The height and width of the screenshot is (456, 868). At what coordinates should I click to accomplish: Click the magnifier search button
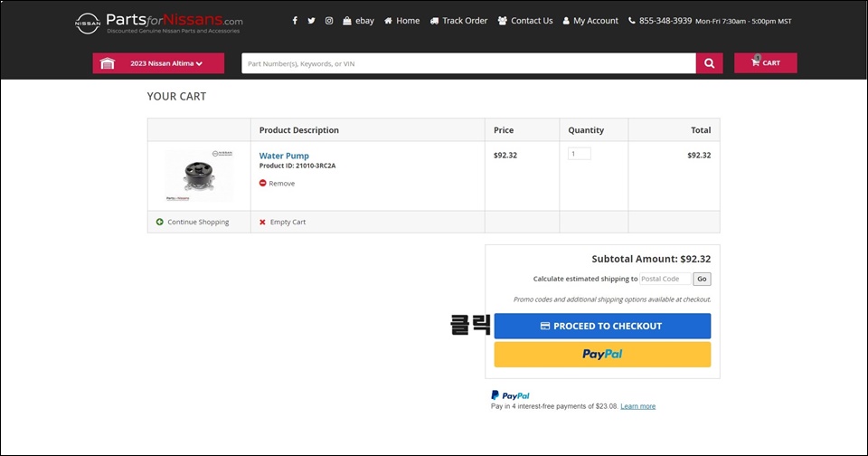[709, 63]
